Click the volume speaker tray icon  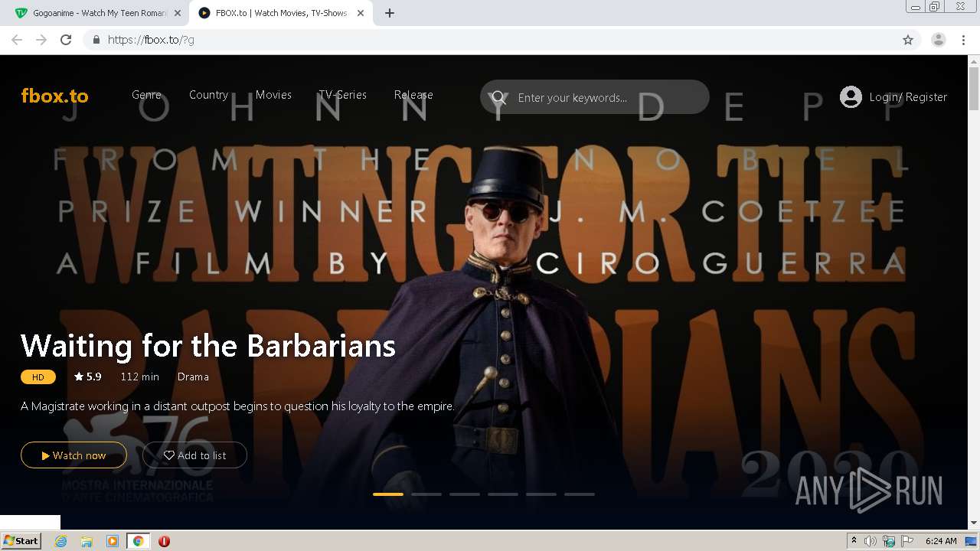pyautogui.click(x=871, y=541)
